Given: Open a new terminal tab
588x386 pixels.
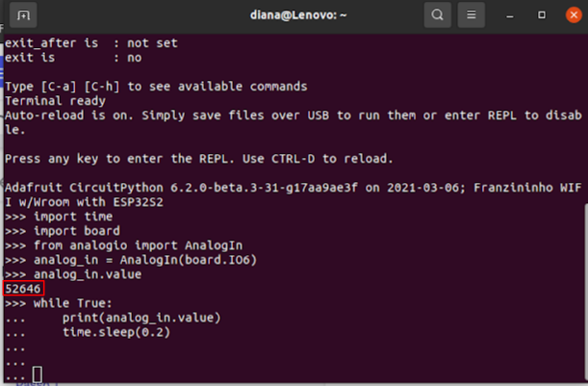Looking at the screenshot, I should [x=23, y=15].
